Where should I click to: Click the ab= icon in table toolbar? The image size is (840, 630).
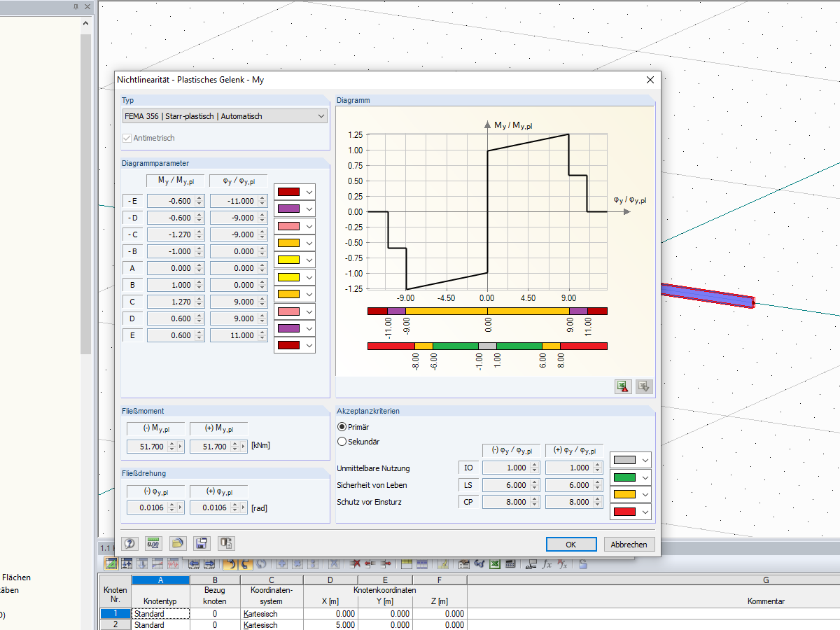tap(531, 563)
